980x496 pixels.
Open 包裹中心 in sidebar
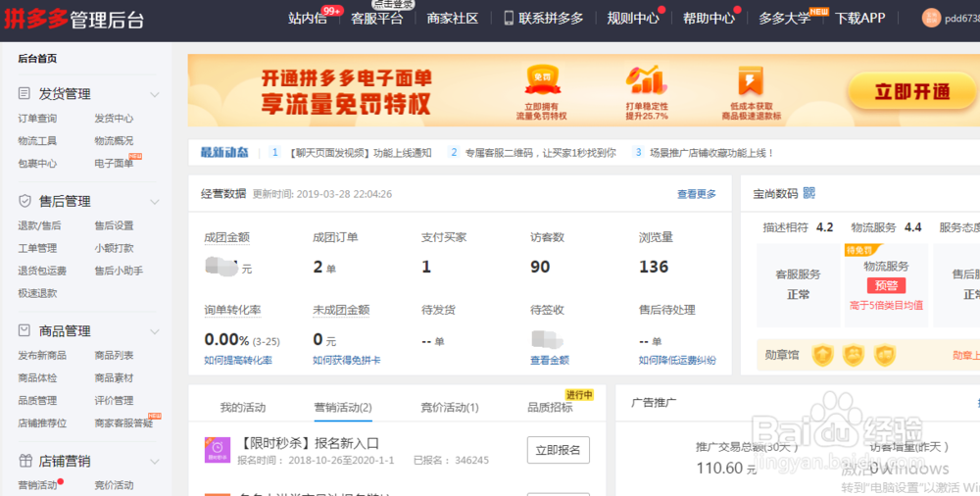(37, 164)
